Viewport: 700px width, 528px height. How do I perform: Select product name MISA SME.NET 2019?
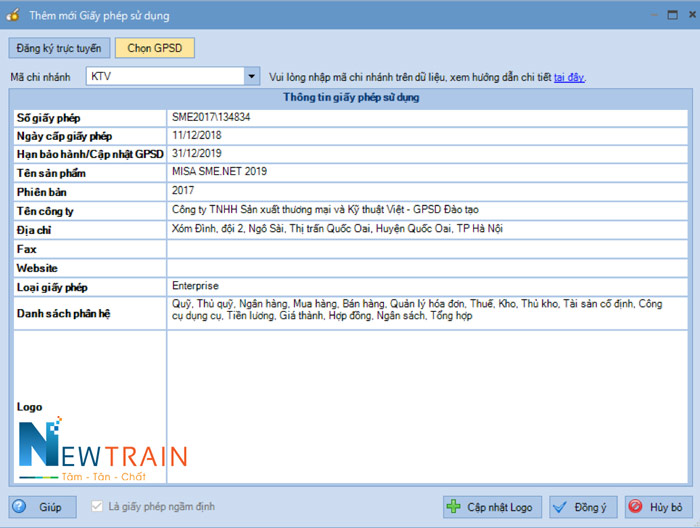[220, 171]
